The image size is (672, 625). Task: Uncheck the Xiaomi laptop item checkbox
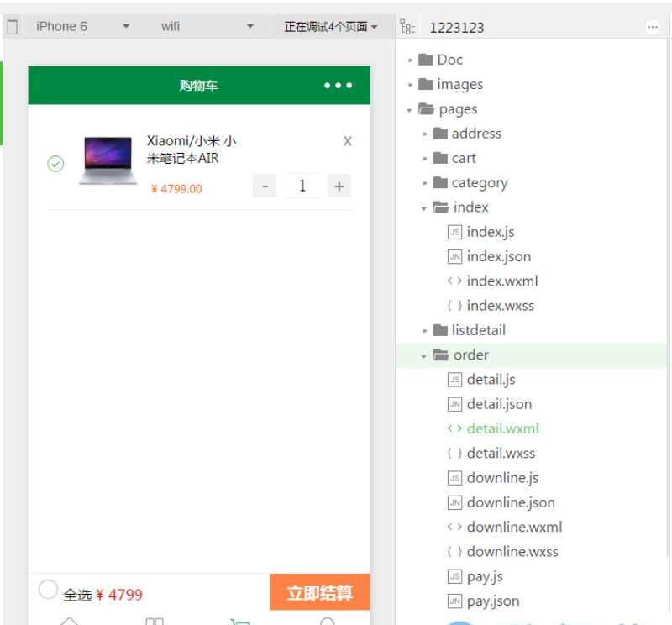click(55, 164)
